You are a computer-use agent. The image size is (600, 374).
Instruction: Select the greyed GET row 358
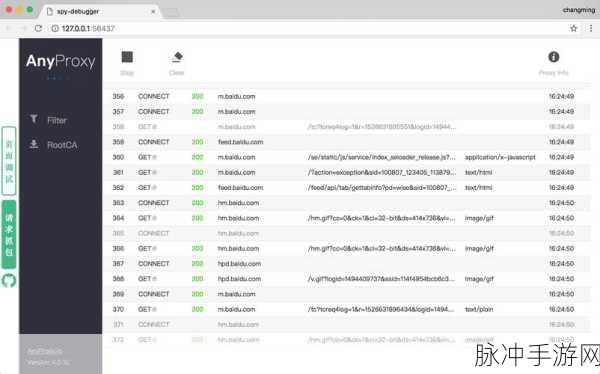pyautogui.click(x=346, y=127)
